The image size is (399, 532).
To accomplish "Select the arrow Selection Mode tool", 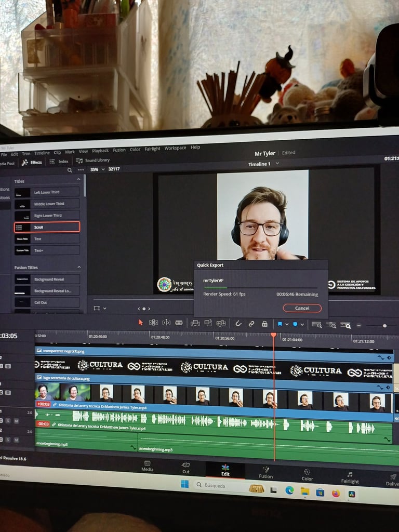I will [141, 322].
